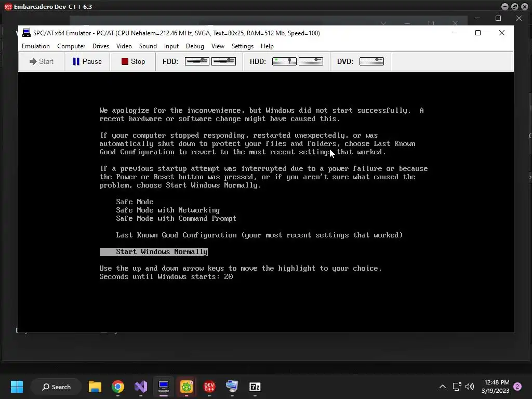Image resolution: width=532 pixels, height=399 pixels.
Task: Maximize the Dev-C++ inner child window
Action: 498,18
